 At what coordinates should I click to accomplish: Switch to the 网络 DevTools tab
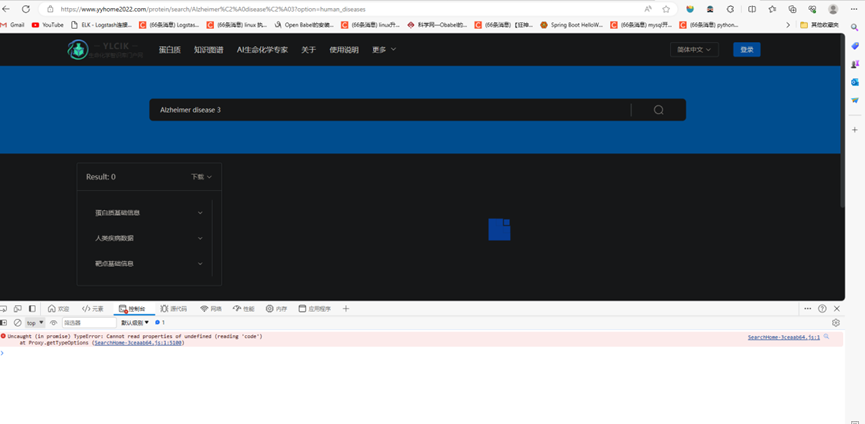coord(212,309)
